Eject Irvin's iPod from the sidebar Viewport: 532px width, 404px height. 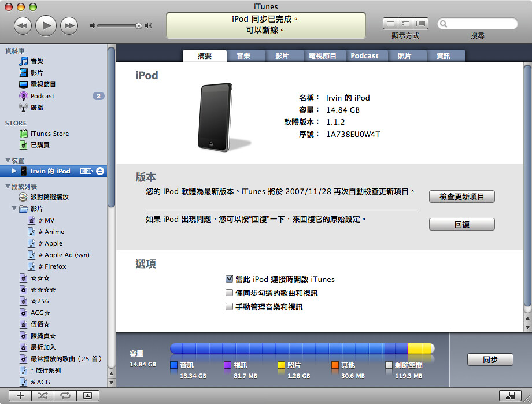(x=100, y=171)
